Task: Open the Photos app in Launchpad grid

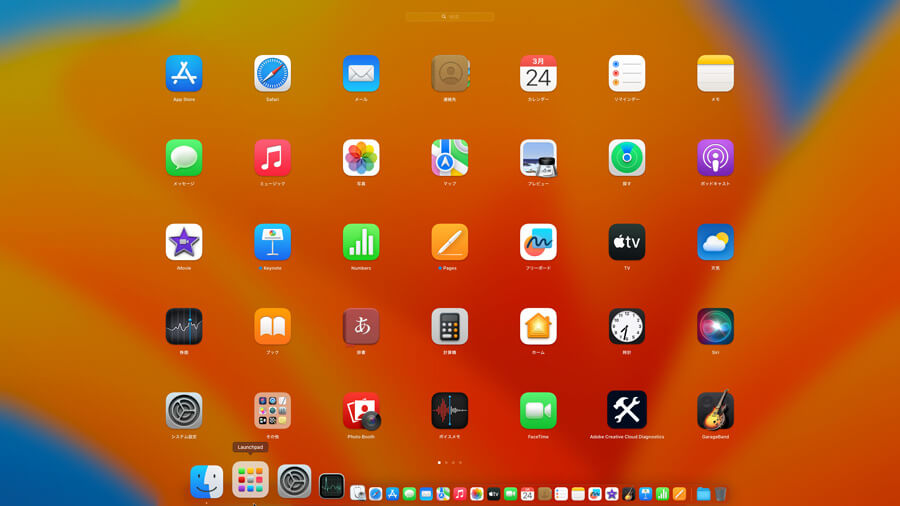Action: point(361,158)
